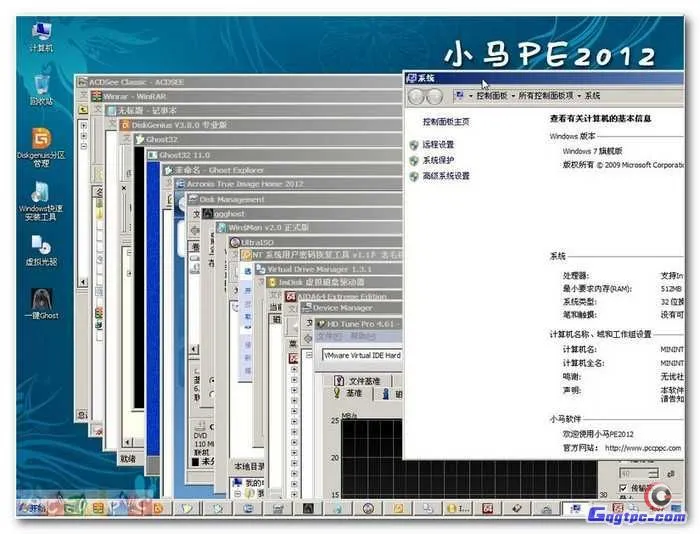The width and height of the screenshot is (700, 534).
Task: Click the AIDA64 Extreme Edition title icon
Action: tap(291, 296)
